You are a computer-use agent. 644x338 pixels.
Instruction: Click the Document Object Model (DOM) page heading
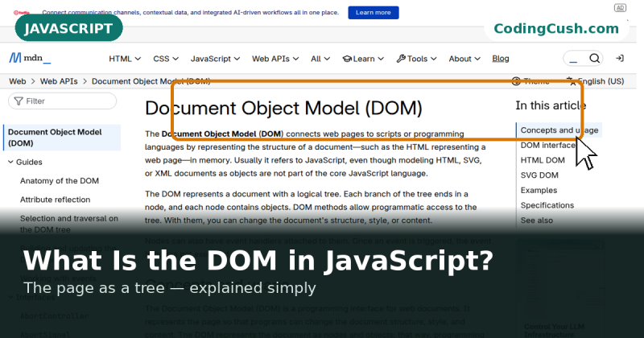pyautogui.click(x=283, y=108)
